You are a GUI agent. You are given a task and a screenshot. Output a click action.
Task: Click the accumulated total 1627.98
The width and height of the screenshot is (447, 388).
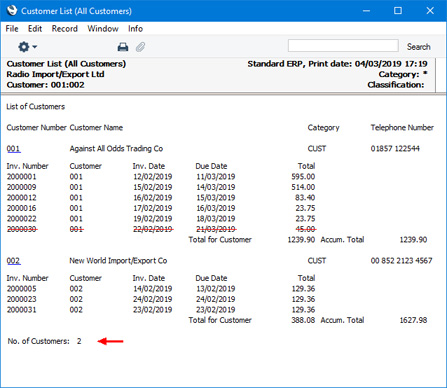pos(413,320)
